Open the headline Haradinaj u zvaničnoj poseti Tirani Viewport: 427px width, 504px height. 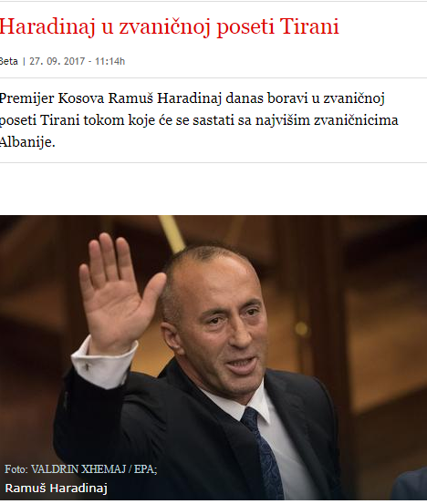pyautogui.click(x=170, y=26)
